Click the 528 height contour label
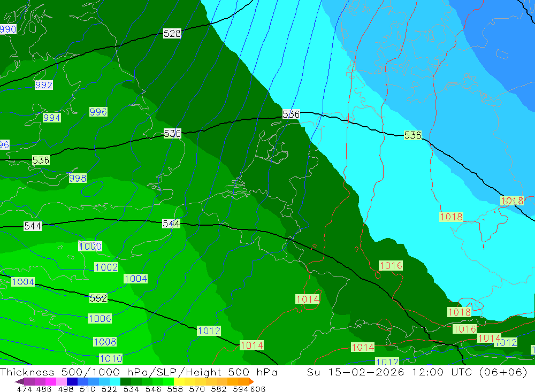Screen dimensions: 535x392 [x=172, y=34]
